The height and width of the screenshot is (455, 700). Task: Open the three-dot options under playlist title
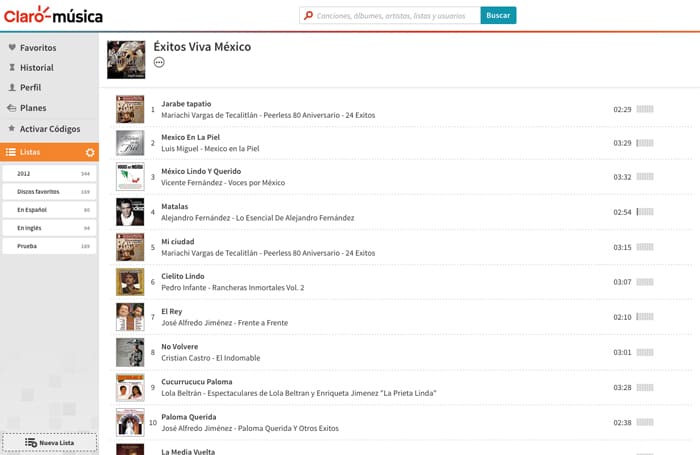(159, 63)
